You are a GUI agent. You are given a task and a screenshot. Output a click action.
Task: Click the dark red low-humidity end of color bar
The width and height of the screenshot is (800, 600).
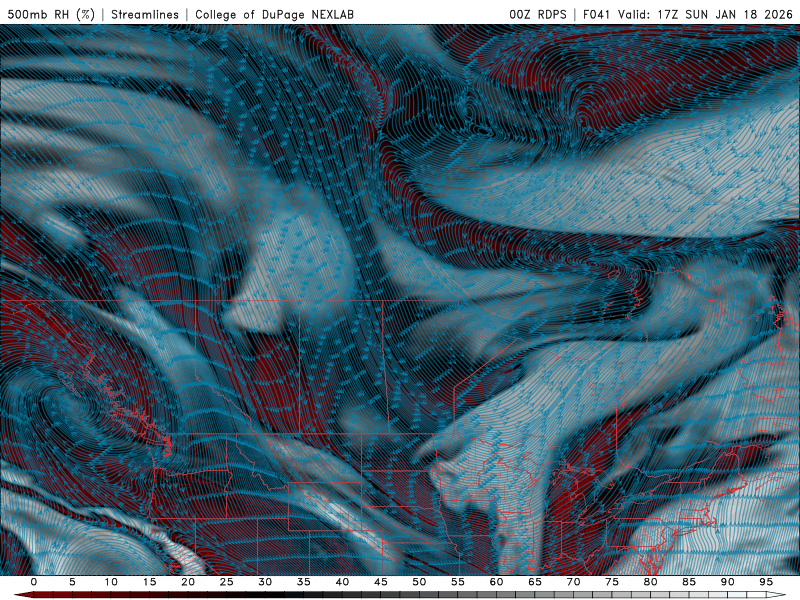(26, 595)
